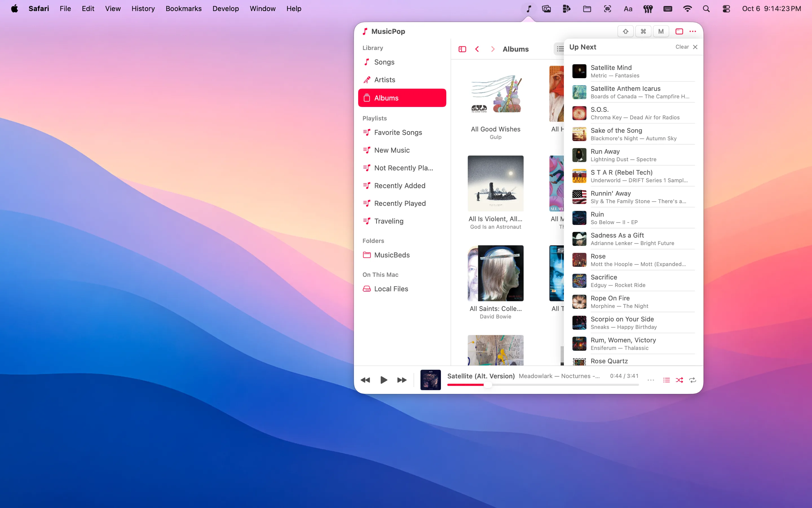The image size is (812, 508).
Task: Skip to previous track with rewind button
Action: (x=365, y=380)
